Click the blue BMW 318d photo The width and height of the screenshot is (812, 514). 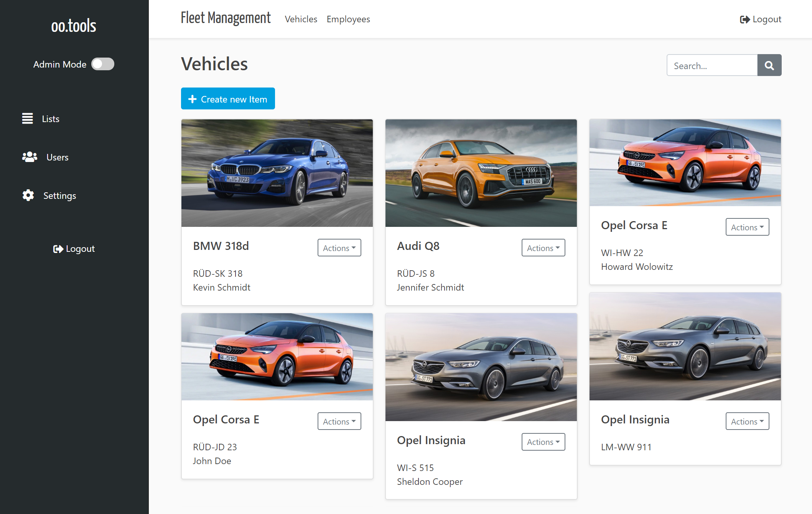pos(277,173)
